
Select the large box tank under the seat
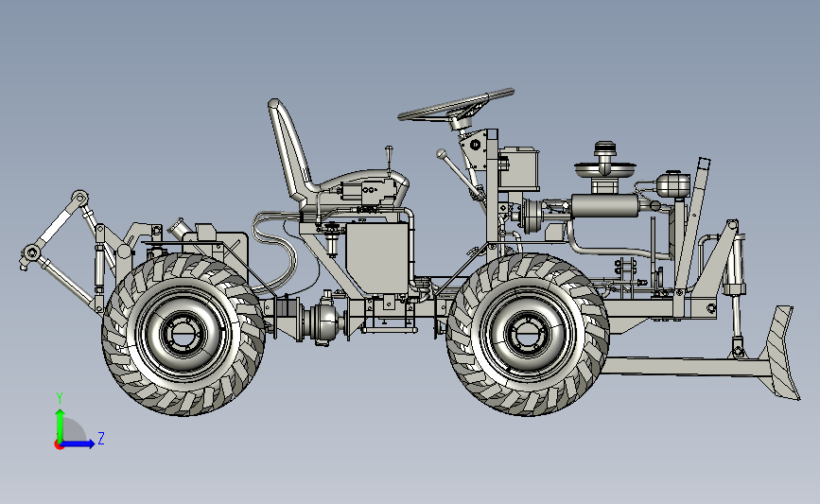tap(376, 257)
